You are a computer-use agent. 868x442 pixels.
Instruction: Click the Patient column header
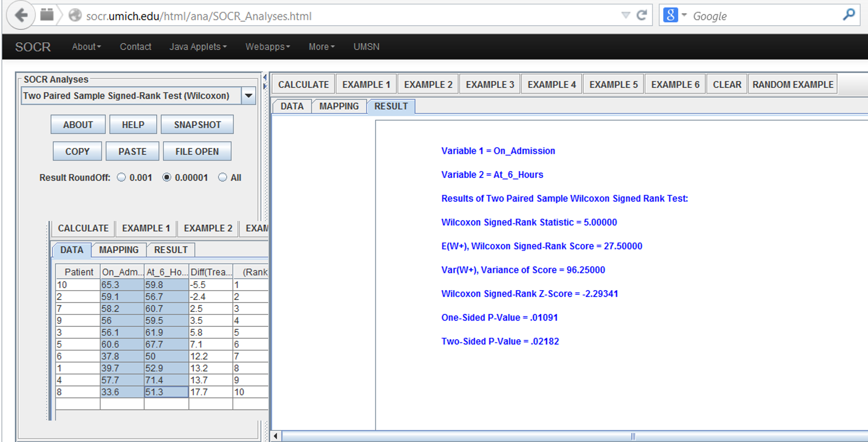click(x=78, y=272)
